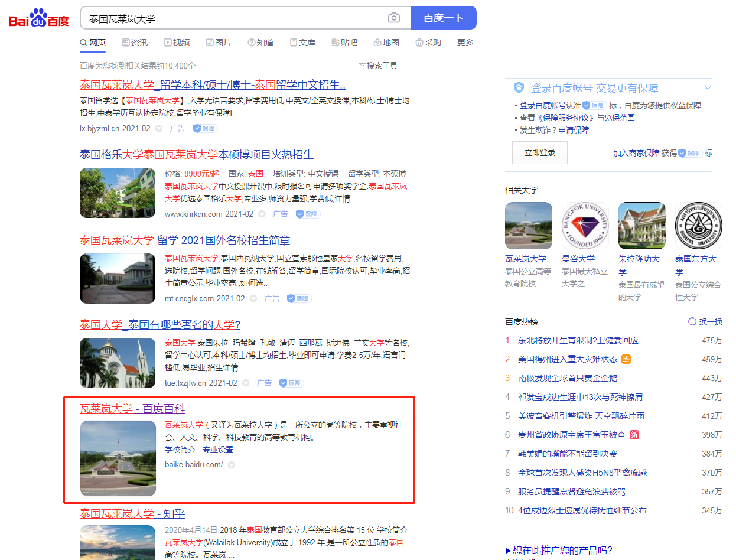Viewport: 736px width, 560px height.
Task: Open the 专业设置 sublink
Action: (x=218, y=450)
